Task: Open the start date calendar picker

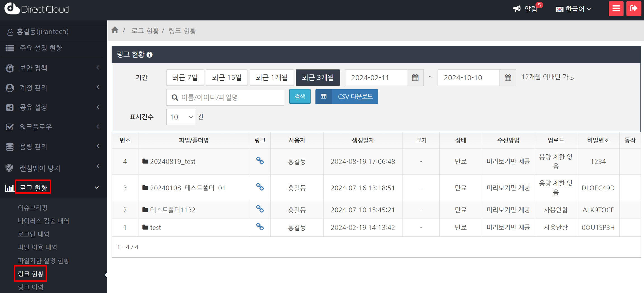Action: pos(415,78)
